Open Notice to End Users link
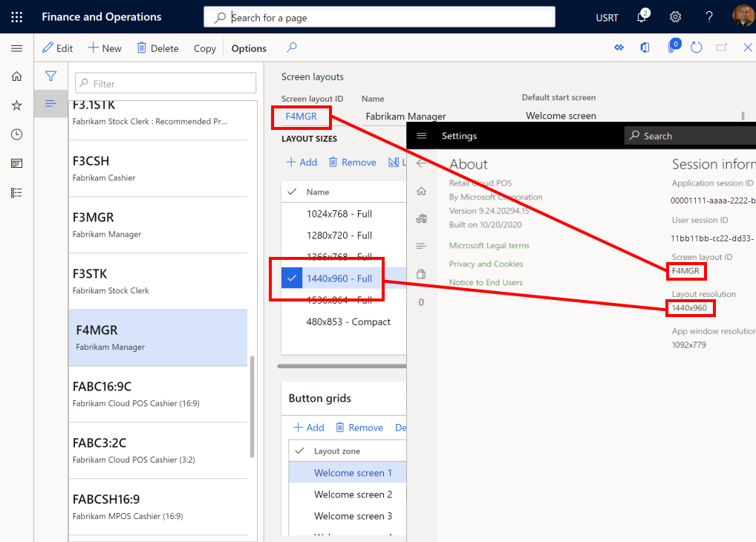Screen dimensions: 756x542 tap(486, 282)
